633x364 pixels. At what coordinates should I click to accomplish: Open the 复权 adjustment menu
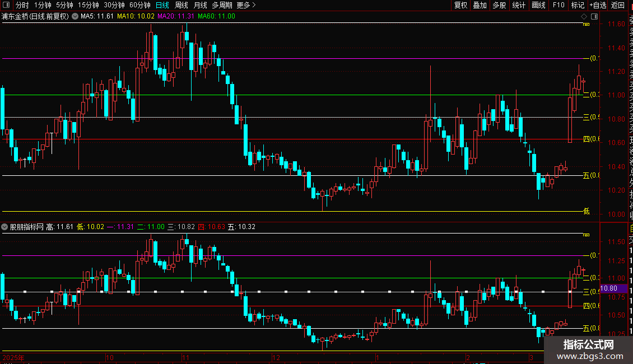tap(460, 5)
